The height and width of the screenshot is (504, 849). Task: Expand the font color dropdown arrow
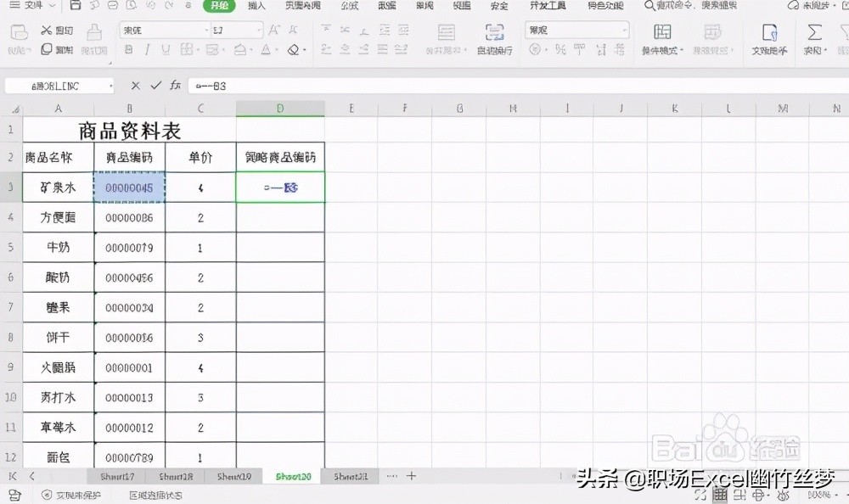(x=277, y=50)
